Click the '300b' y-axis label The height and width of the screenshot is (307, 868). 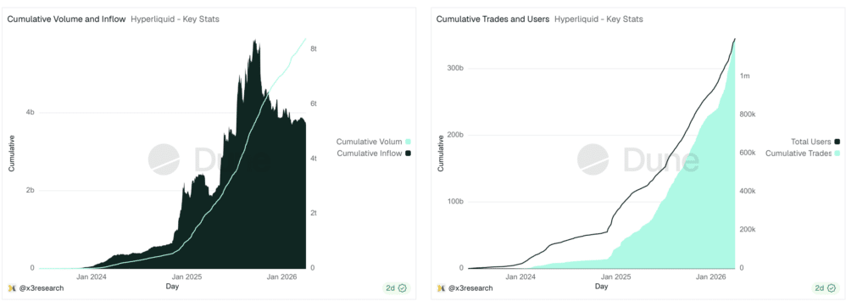pyautogui.click(x=456, y=68)
